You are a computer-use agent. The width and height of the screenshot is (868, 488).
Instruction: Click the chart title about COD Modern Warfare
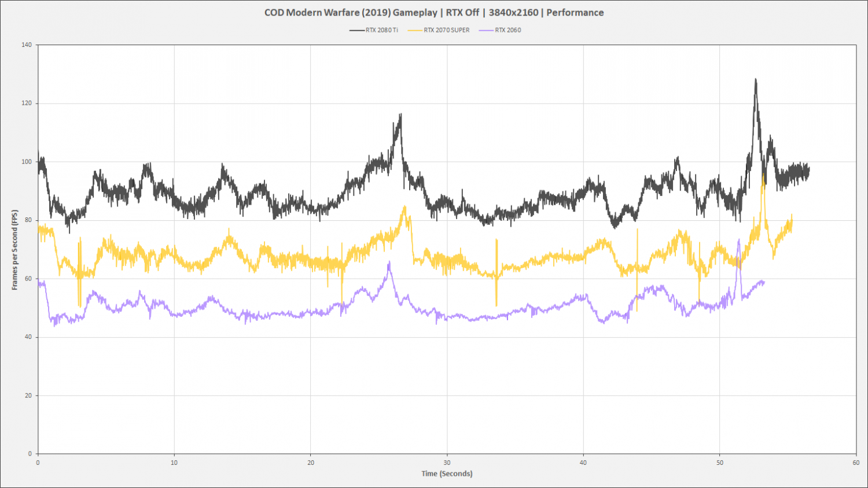click(x=434, y=13)
